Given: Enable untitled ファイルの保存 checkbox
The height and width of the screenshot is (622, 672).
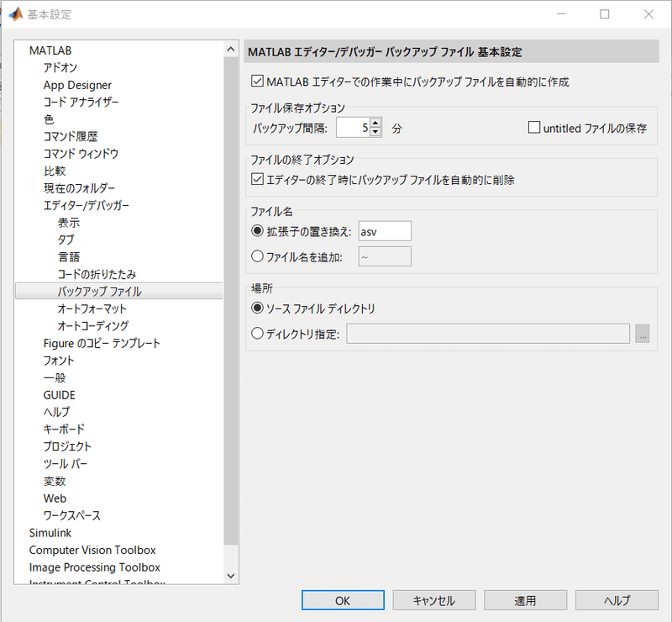Looking at the screenshot, I should pos(534,128).
